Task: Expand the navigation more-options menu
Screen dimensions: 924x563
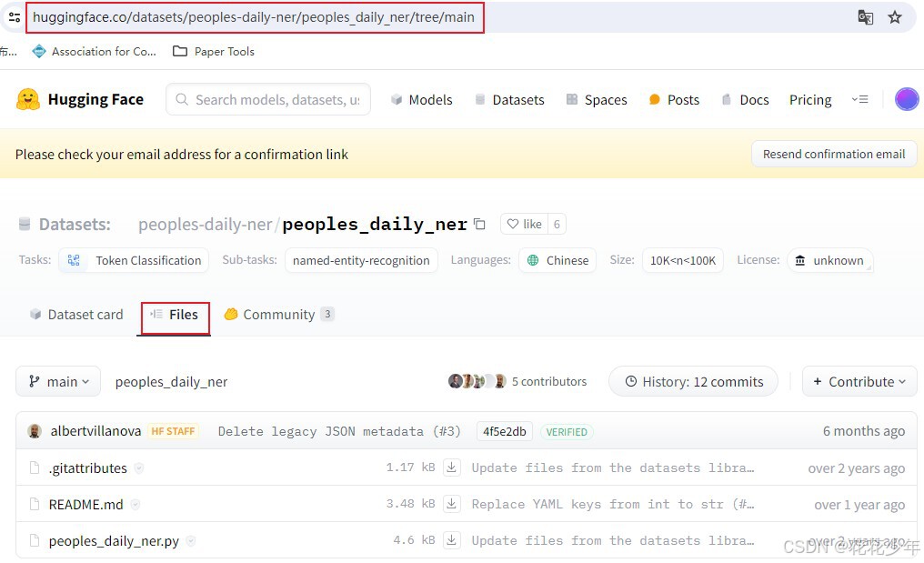Action: pos(859,100)
